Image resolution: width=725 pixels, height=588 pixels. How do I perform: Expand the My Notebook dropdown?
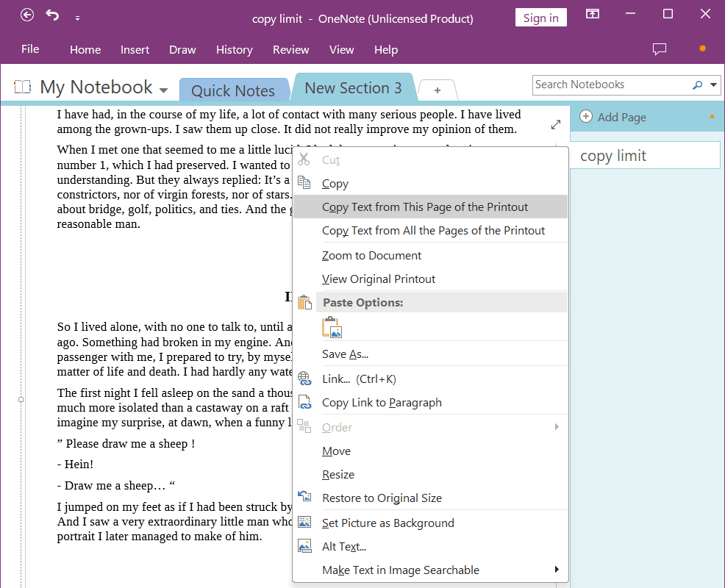click(x=163, y=90)
